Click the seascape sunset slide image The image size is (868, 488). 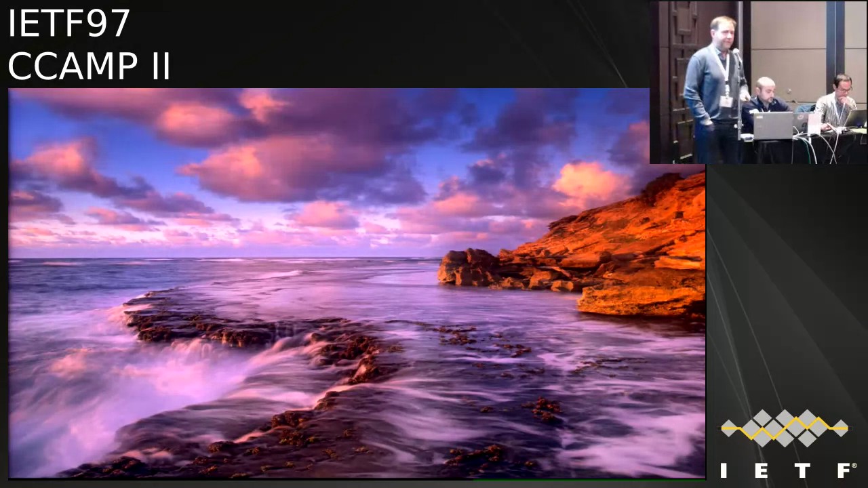click(357, 283)
